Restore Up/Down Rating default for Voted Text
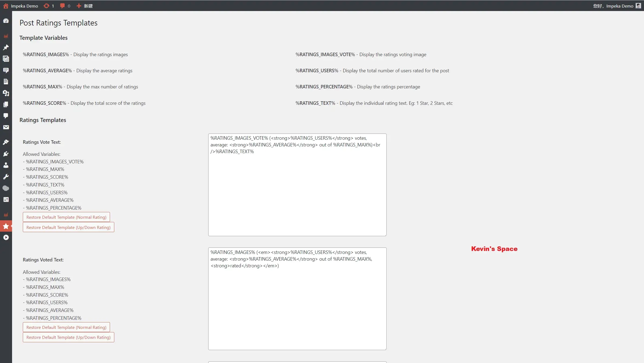 click(x=68, y=337)
